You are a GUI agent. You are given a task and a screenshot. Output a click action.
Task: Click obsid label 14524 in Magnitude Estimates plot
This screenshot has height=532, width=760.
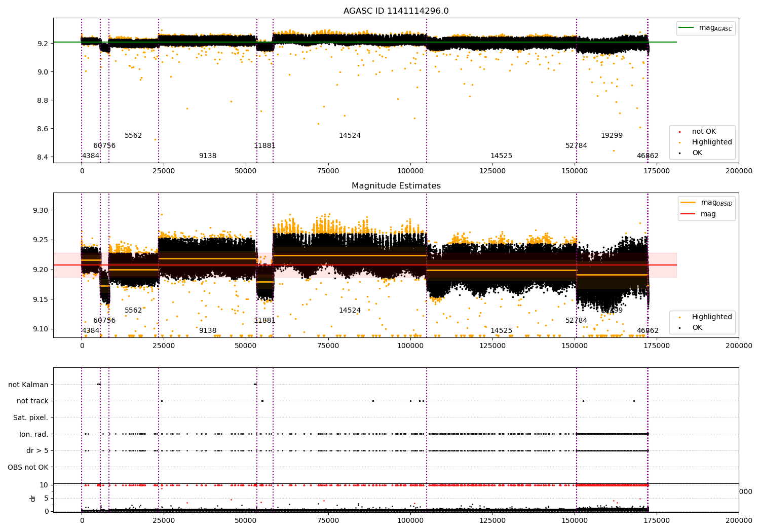point(350,311)
